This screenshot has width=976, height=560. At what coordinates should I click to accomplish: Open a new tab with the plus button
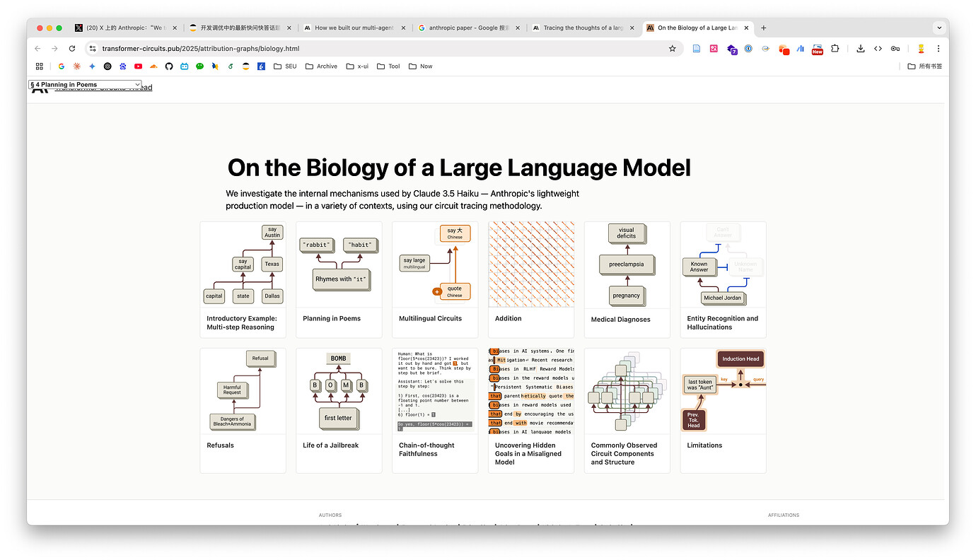click(764, 28)
